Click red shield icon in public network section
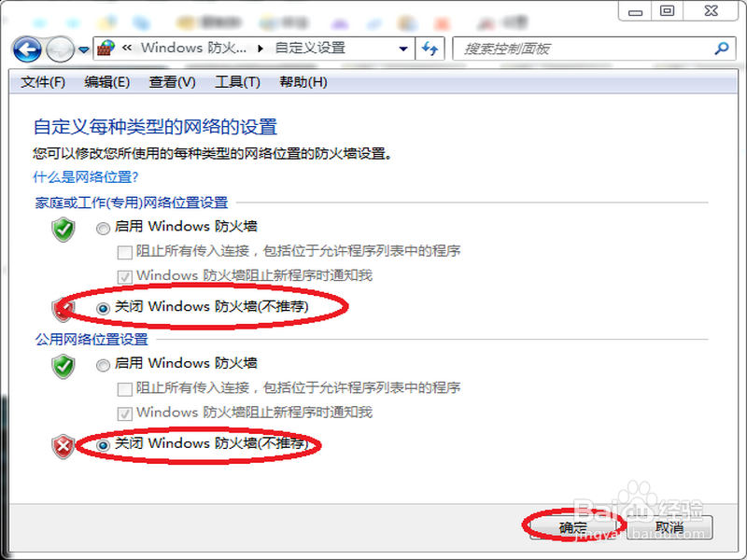Viewport: 747px width, 560px height. (63, 447)
